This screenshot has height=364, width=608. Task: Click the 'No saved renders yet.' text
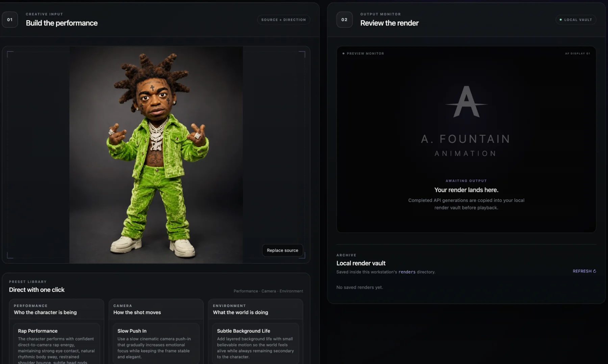click(359, 287)
